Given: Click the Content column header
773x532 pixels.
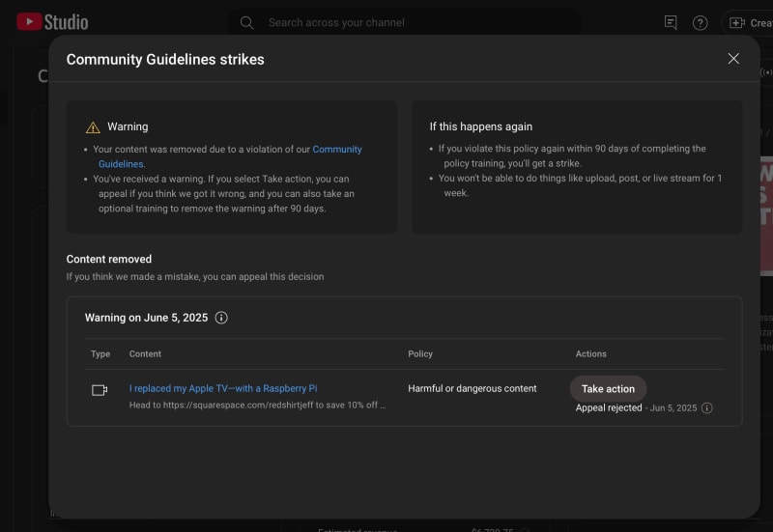Looking at the screenshot, I should point(145,354).
